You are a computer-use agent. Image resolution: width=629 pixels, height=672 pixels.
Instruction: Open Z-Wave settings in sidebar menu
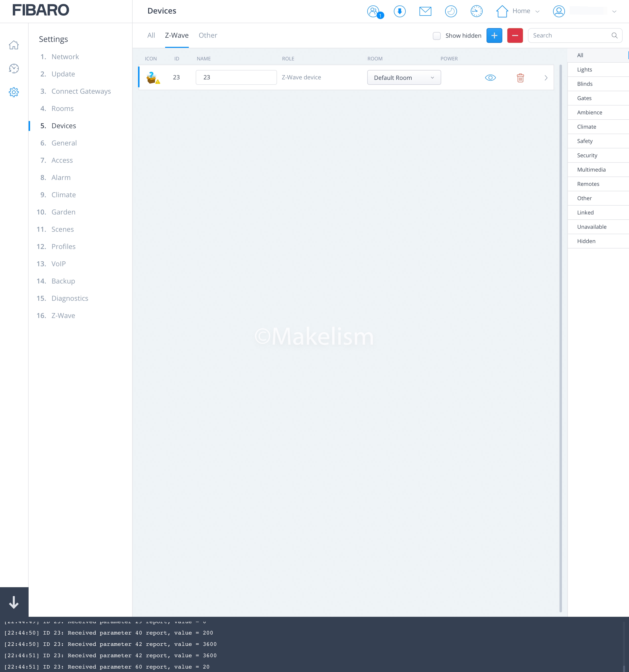(x=63, y=315)
